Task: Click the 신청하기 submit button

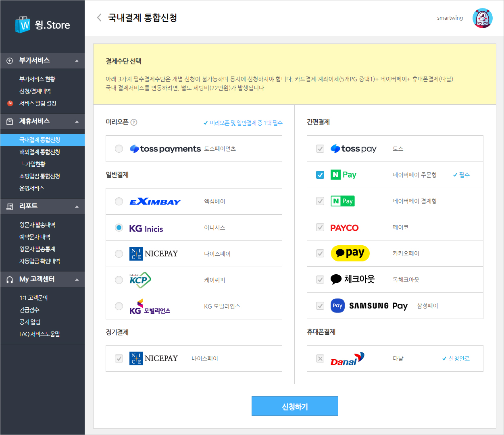Action: click(x=295, y=406)
